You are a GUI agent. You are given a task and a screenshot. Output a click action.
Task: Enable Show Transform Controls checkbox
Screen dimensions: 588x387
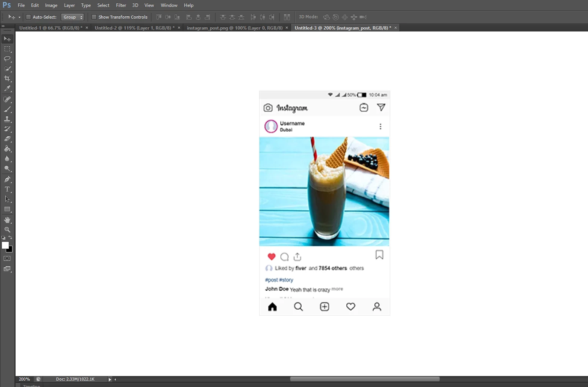(x=94, y=17)
